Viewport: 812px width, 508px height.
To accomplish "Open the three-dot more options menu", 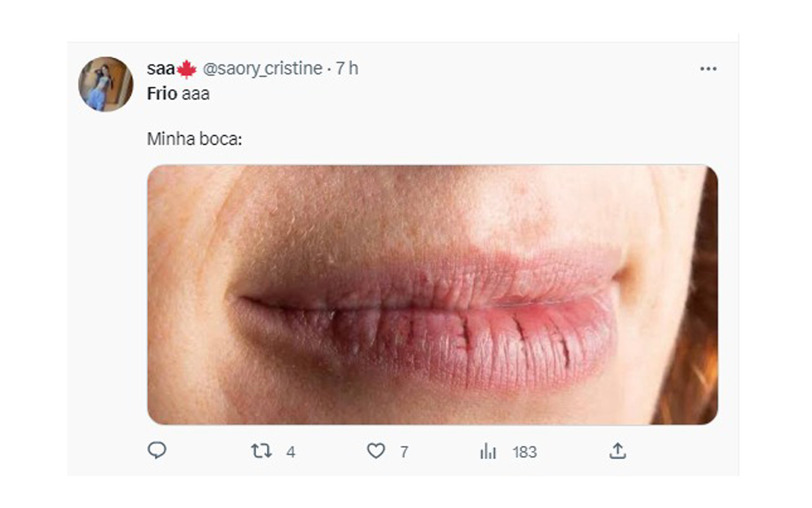I will pos(708,69).
